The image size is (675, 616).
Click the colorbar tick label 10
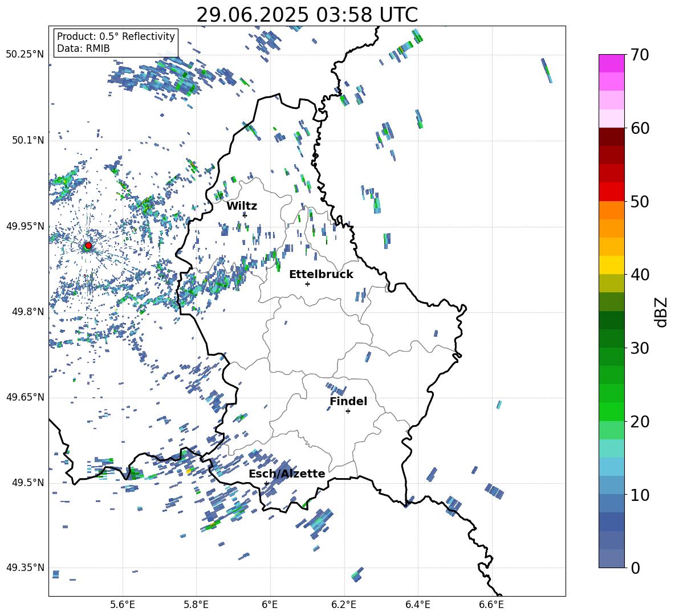(x=640, y=495)
